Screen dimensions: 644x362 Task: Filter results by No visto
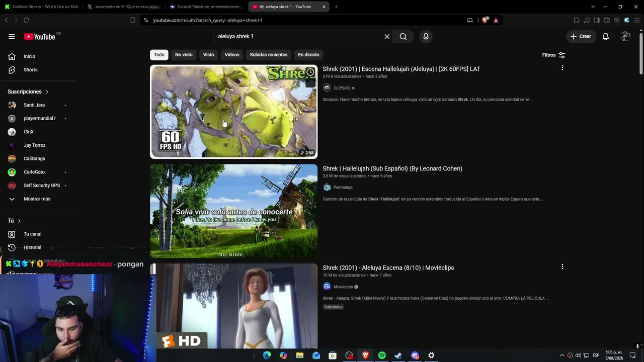click(184, 55)
